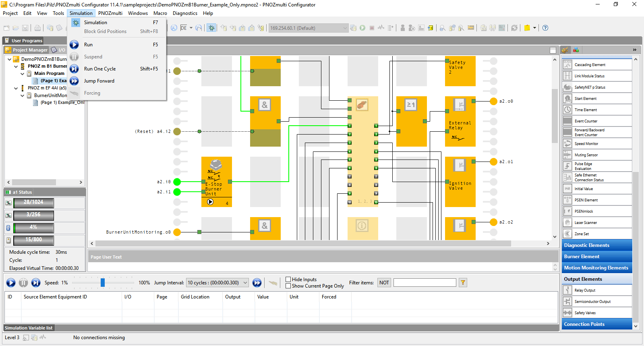
Task: Select the Link Module Status element
Action: 597,76
